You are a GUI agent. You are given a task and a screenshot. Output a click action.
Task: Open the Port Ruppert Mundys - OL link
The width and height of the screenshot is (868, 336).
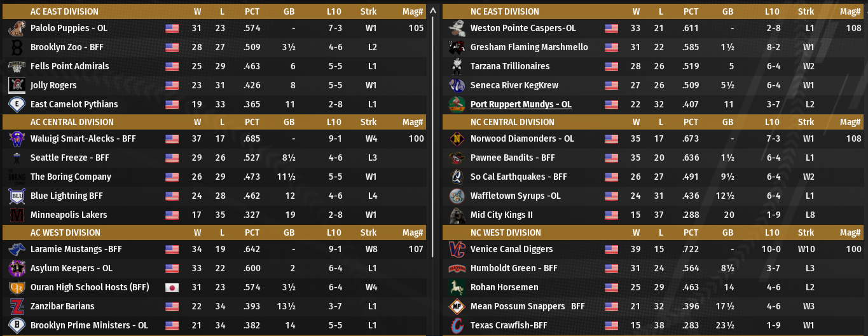coord(521,105)
